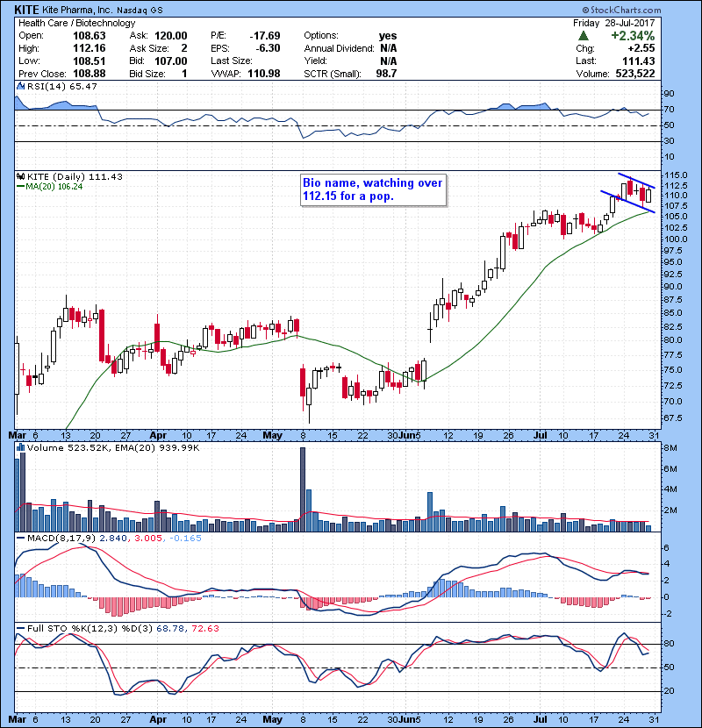Click the area-chart icon beside RSI(14)

click(20, 86)
